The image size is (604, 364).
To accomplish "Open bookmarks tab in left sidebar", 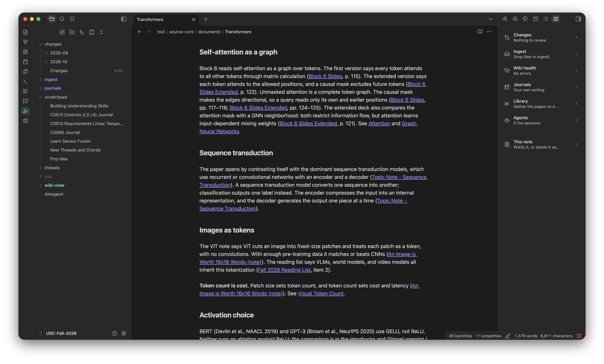I will point(72,19).
